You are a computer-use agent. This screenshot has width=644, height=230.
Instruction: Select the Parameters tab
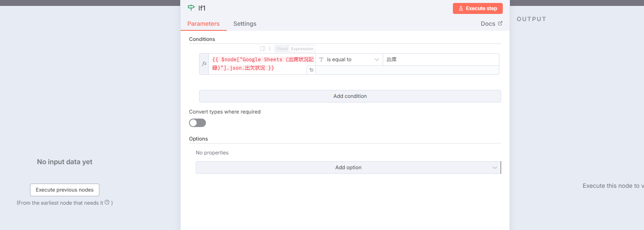click(203, 24)
